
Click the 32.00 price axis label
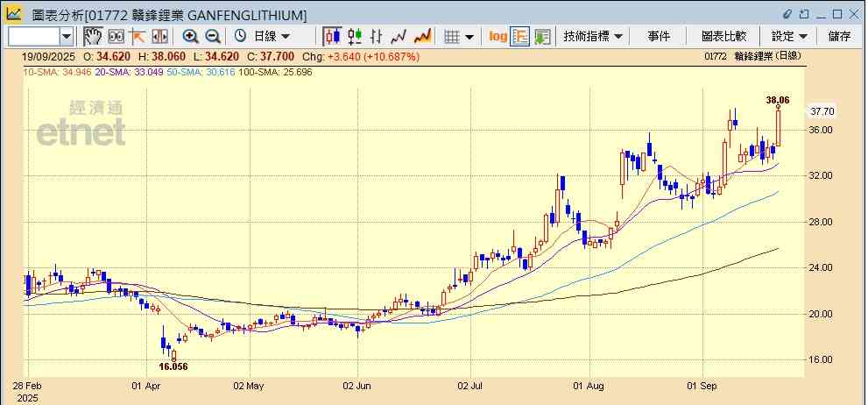point(822,175)
